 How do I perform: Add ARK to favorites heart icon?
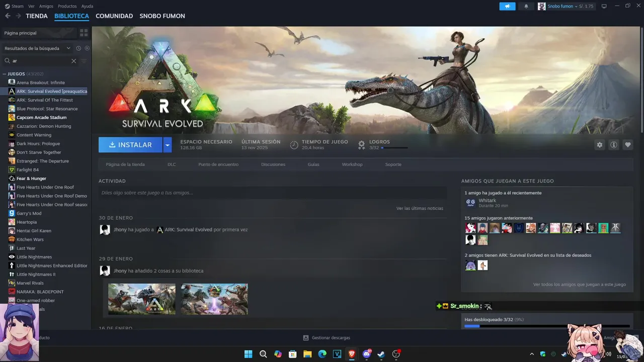pos(627,145)
